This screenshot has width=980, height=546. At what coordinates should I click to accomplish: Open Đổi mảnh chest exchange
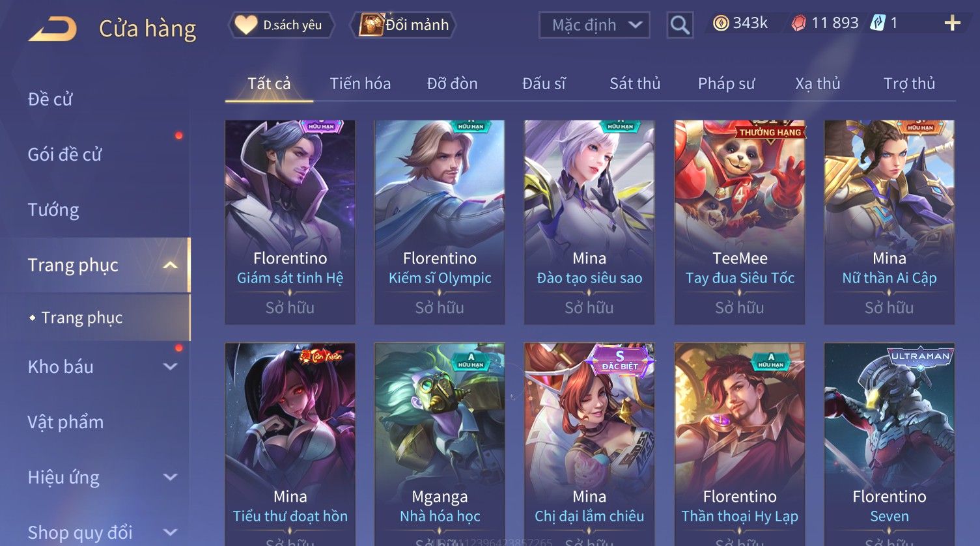tap(403, 25)
